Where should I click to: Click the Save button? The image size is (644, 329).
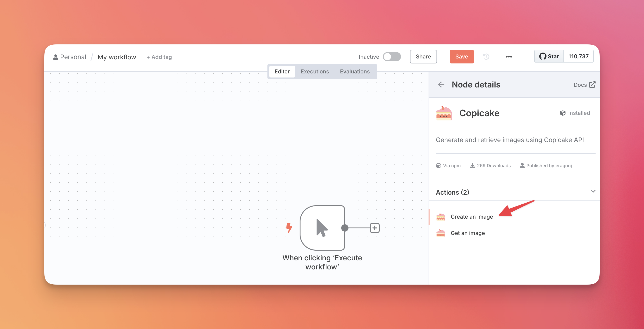pyautogui.click(x=461, y=57)
